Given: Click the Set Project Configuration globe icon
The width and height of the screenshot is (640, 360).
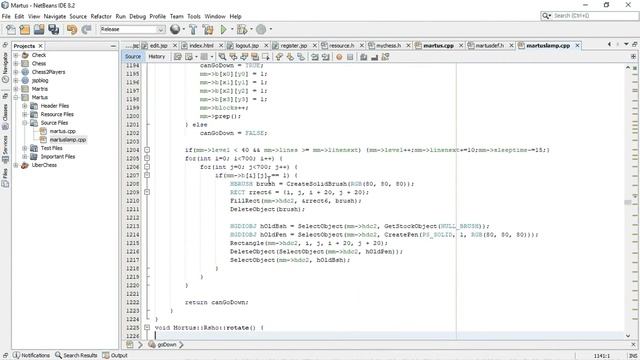Looking at the screenshot, I should click(x=175, y=29).
